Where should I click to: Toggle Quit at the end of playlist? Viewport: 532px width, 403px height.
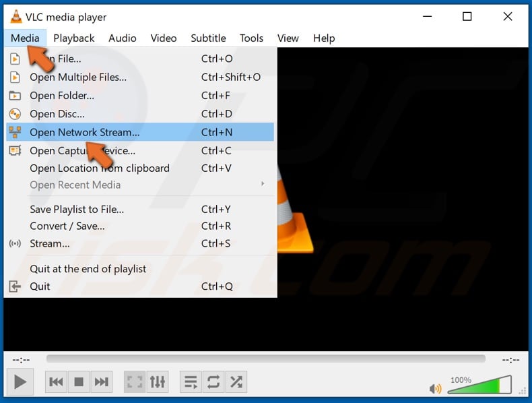140,269
